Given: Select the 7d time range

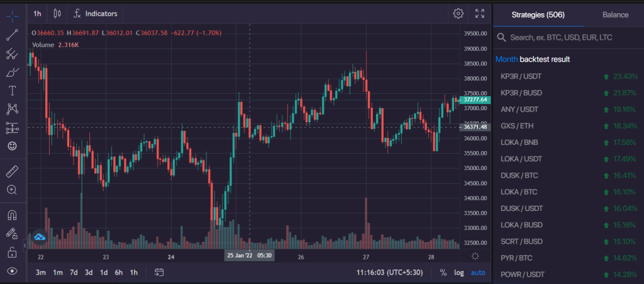Looking at the screenshot, I should pyautogui.click(x=74, y=273).
